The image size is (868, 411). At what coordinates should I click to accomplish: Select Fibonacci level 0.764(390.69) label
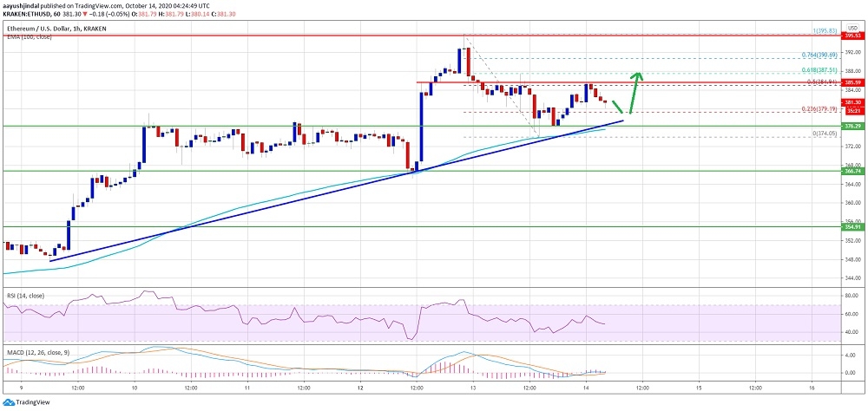pos(821,55)
